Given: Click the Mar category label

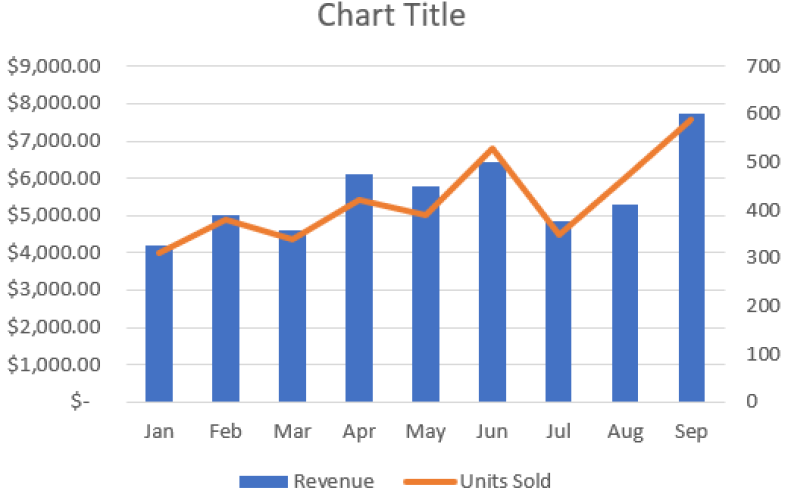Looking at the screenshot, I should [x=292, y=432].
